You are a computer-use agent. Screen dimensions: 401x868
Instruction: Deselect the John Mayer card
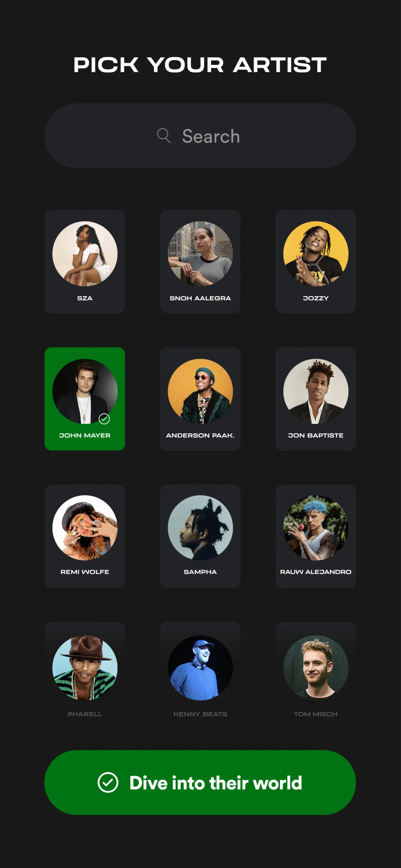(85, 399)
